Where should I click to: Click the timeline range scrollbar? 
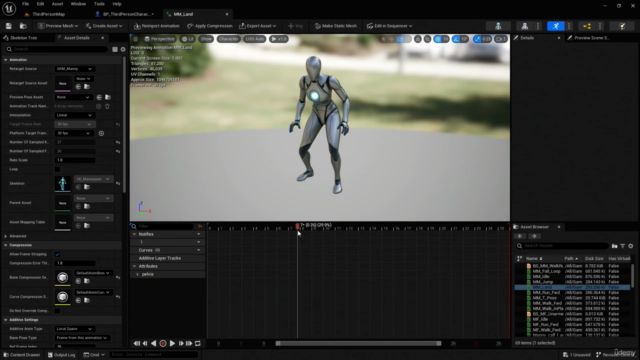[x=358, y=343]
